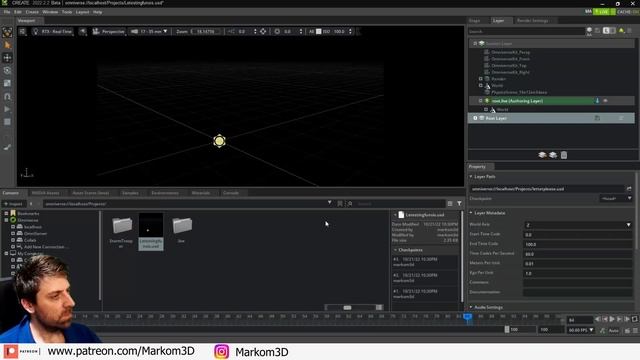
Task: Click the CACHE status button
Action: point(628,12)
